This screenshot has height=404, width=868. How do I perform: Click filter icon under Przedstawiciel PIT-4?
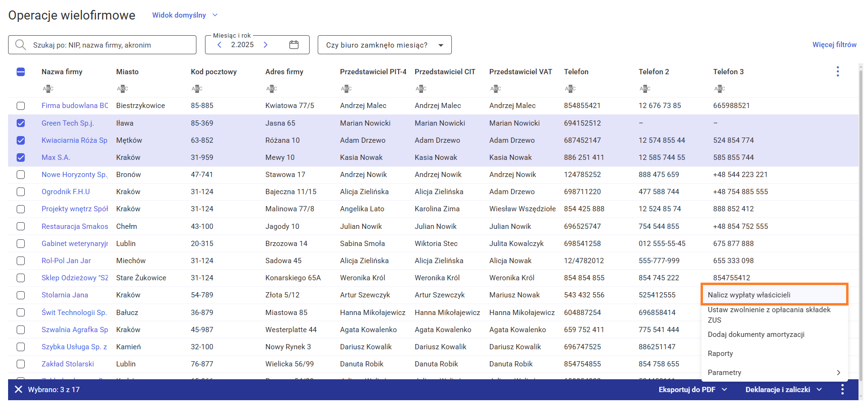tap(346, 89)
